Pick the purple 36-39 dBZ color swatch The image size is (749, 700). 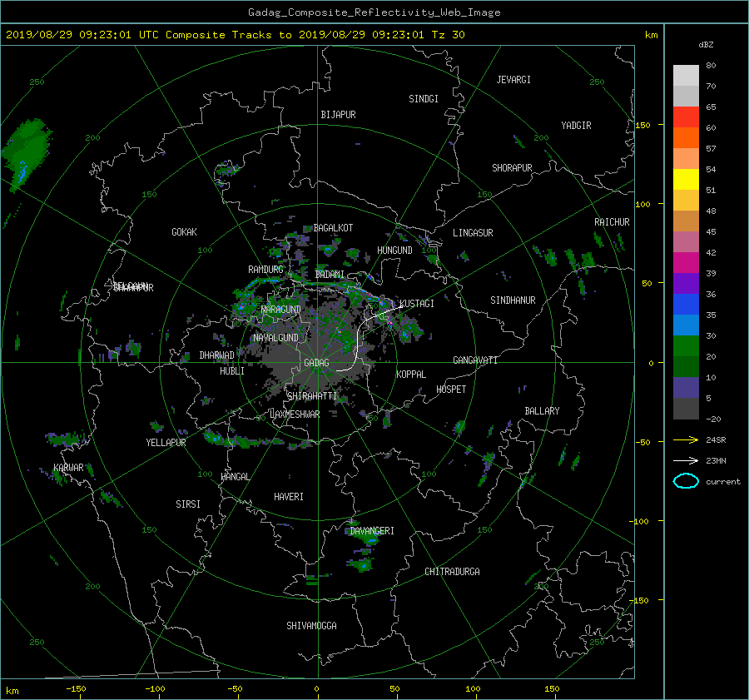coord(686,283)
